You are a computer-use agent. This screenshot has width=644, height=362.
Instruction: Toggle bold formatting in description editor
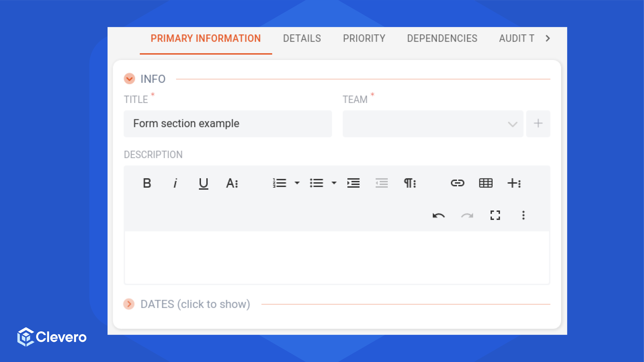pyautogui.click(x=147, y=183)
